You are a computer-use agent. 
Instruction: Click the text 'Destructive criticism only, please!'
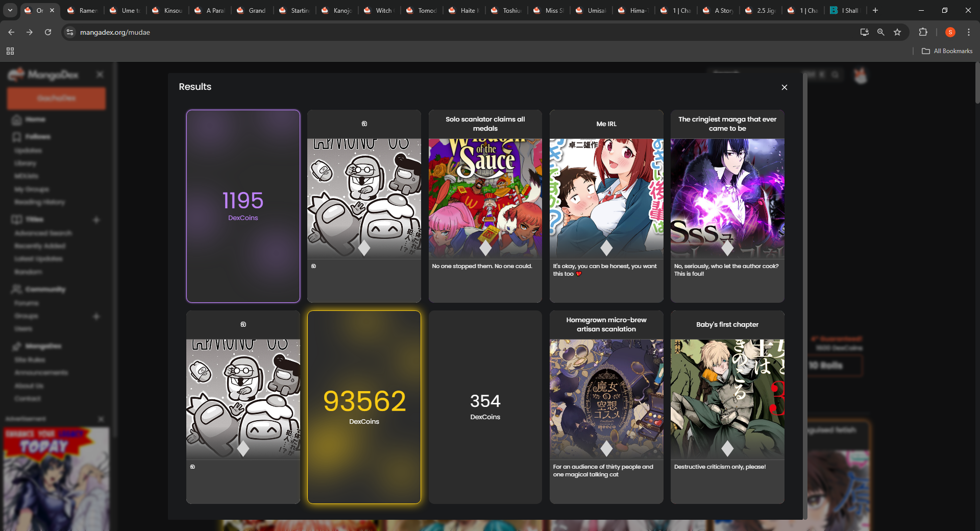click(x=720, y=467)
